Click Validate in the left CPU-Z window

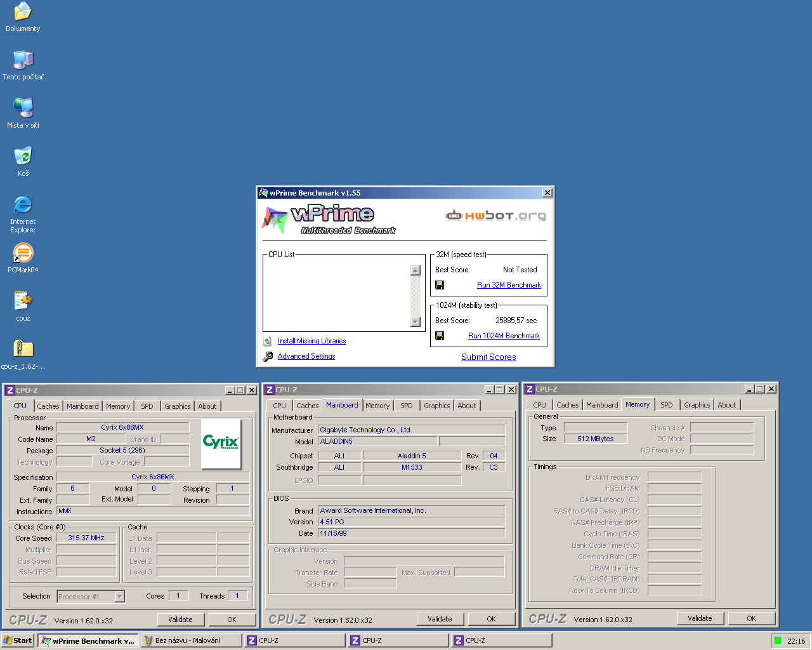[x=181, y=620]
